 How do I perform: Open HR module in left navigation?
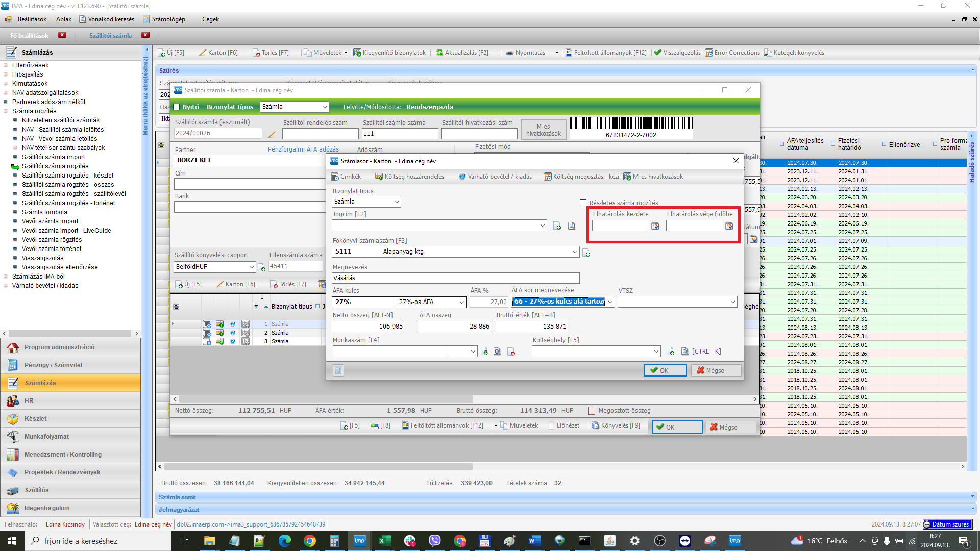coord(70,401)
